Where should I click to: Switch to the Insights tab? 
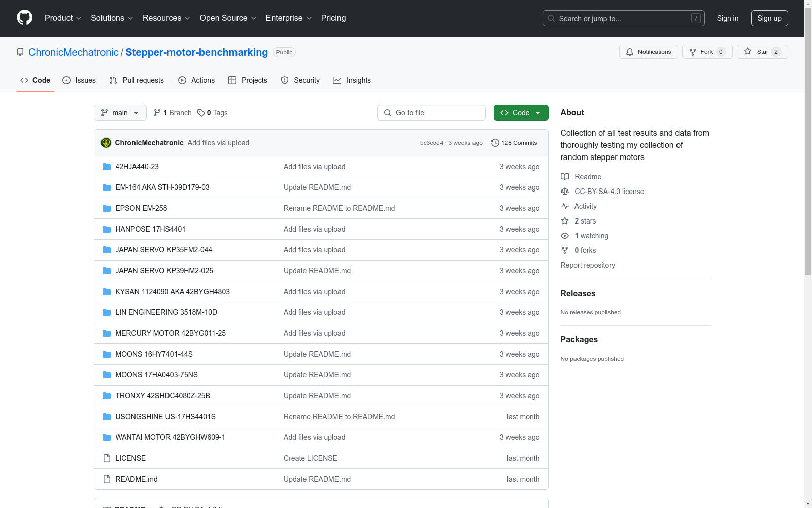[352, 80]
